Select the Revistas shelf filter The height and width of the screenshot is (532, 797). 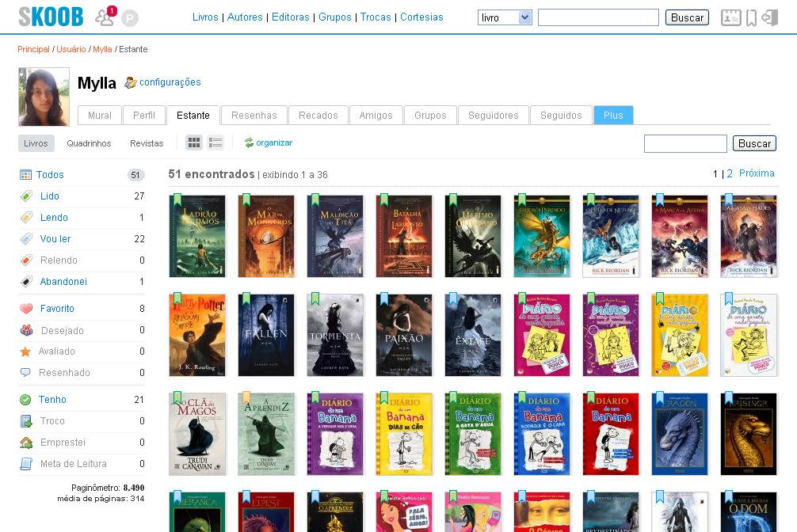(147, 143)
